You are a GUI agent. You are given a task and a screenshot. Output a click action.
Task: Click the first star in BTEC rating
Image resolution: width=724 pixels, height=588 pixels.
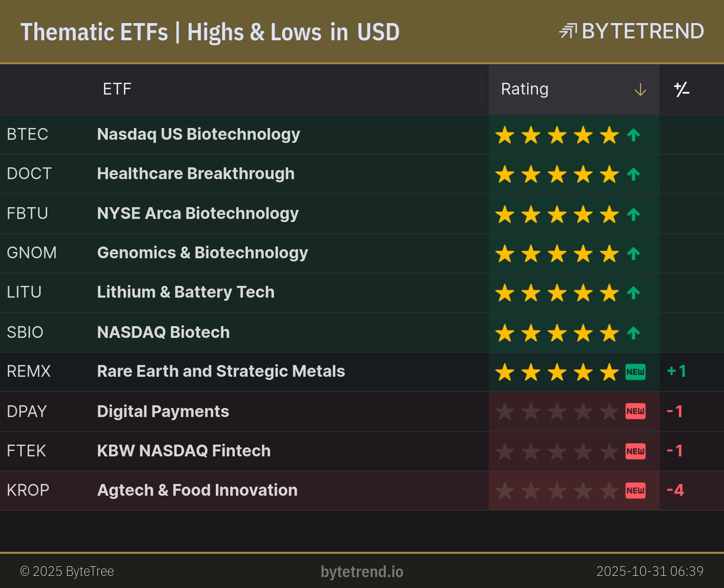tap(505, 135)
